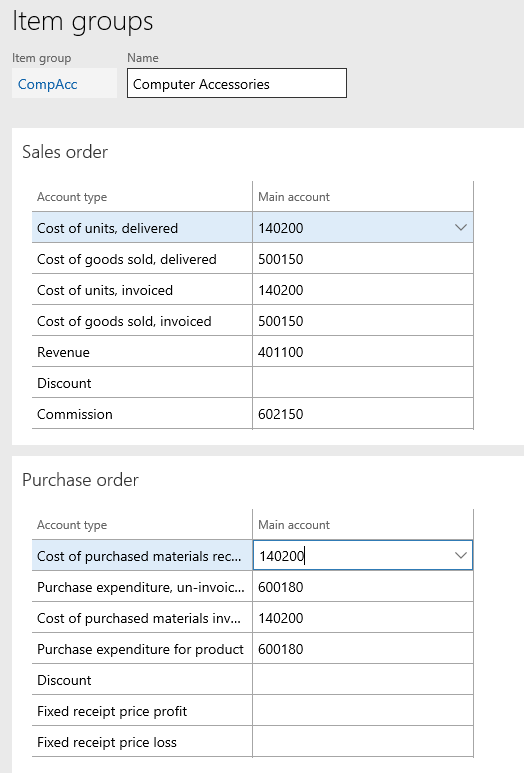Click empty Fixed receipt price profit account cell

[363, 711]
